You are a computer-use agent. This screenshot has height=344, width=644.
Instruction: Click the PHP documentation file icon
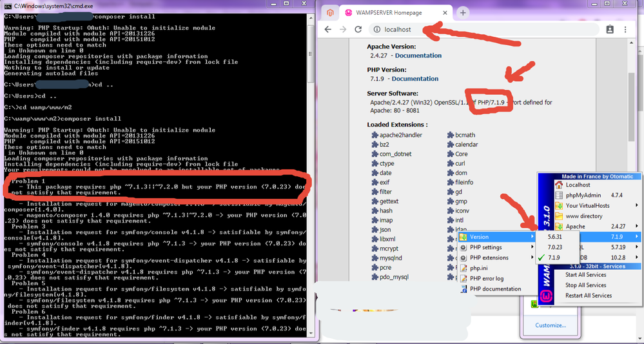[463, 289]
